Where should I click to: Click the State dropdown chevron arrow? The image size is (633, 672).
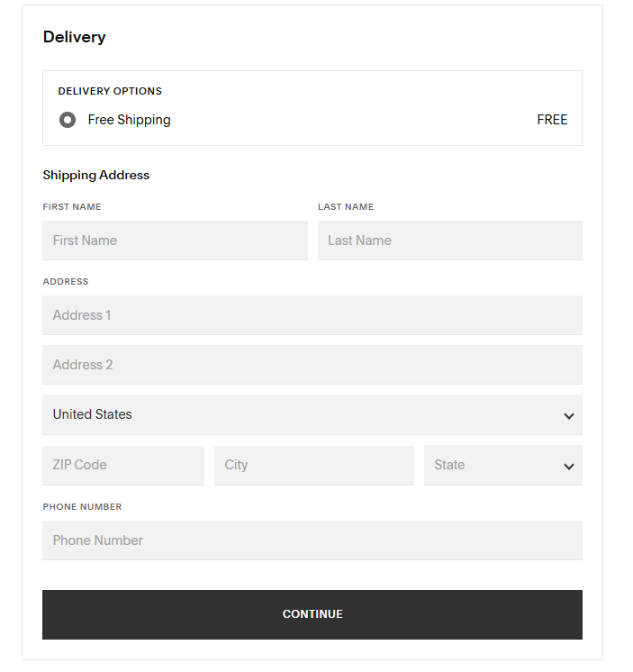pos(569,466)
